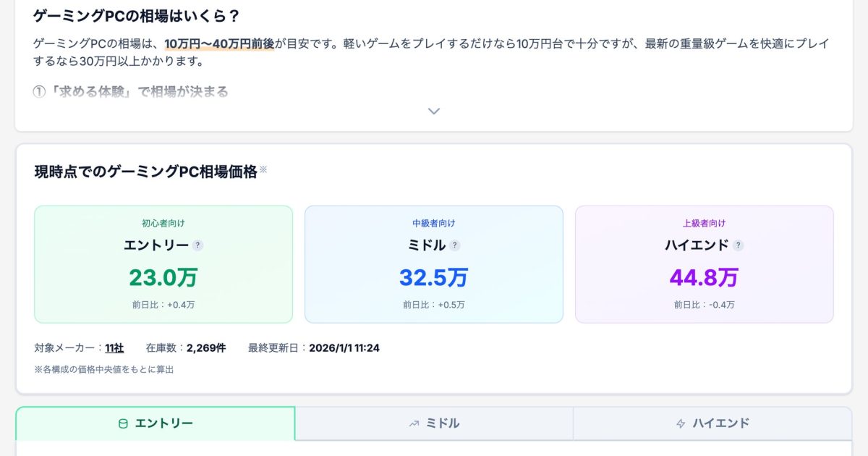Click the 32.5万 middle price
The width and height of the screenshot is (868, 456).
point(434,277)
